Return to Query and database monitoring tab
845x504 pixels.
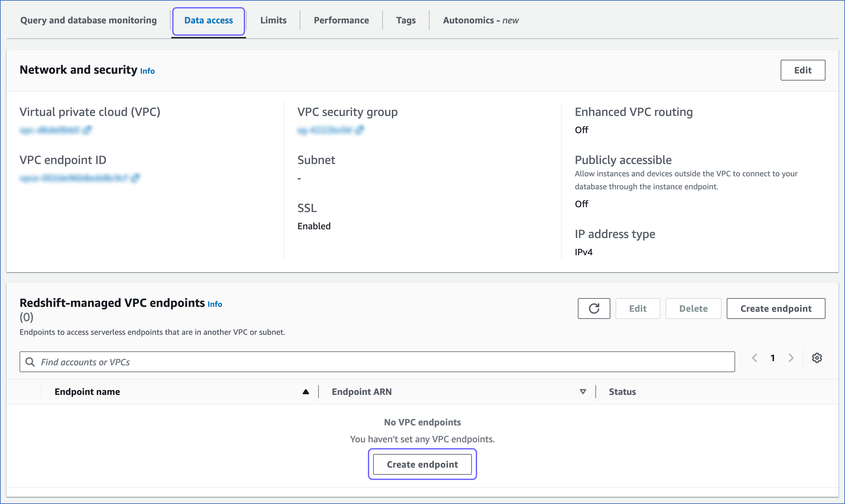tap(88, 20)
